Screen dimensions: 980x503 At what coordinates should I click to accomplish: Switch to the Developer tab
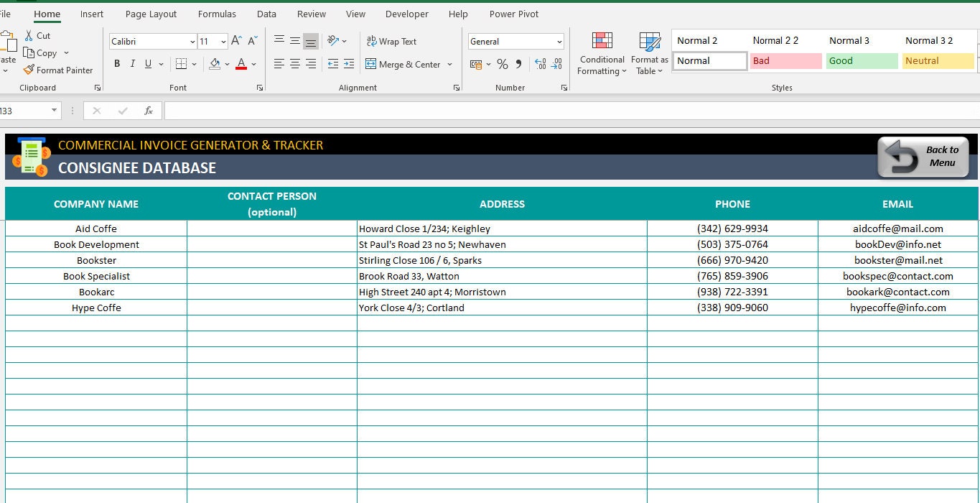(x=406, y=14)
